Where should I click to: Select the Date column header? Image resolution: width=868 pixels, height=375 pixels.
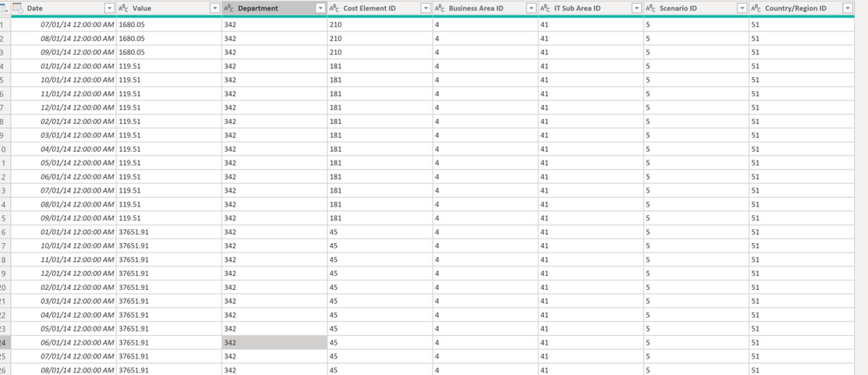coord(63,9)
